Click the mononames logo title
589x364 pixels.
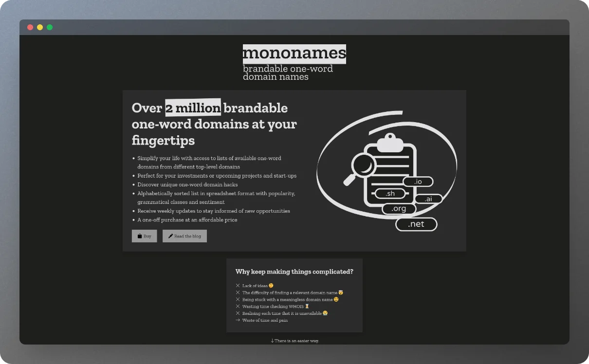pos(294,54)
